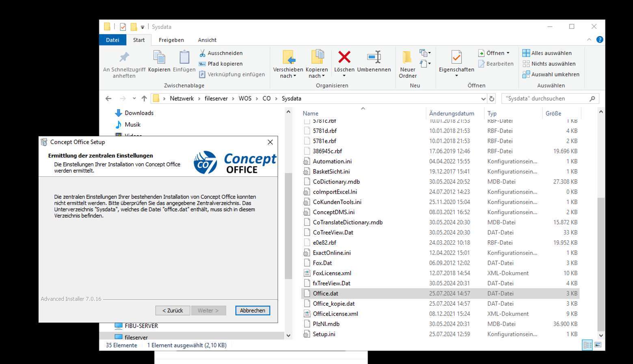Screen dimensions: 633x364
Task: Switch to the Start ribbon tab
Action: [139, 40]
